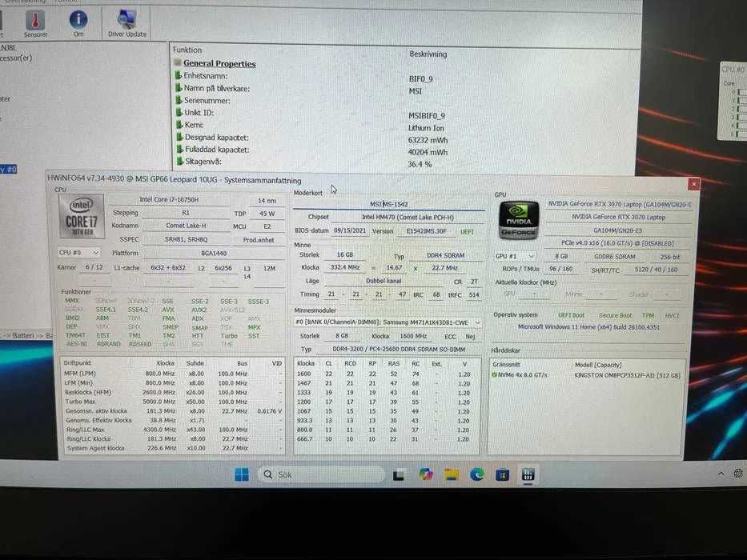Select the Basklocka (HFM) clock row
The image size is (747, 560).
point(174,392)
